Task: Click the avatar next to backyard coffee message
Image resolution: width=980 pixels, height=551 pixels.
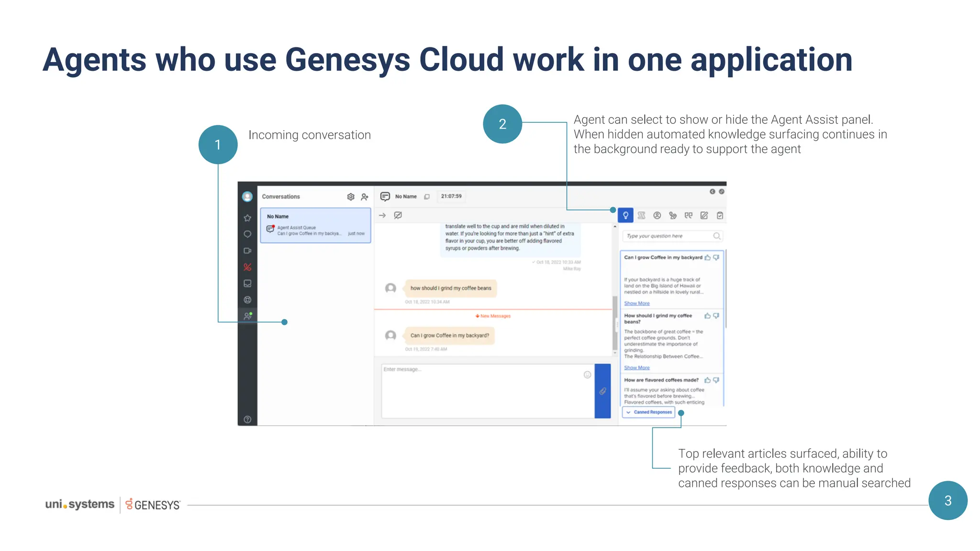Action: click(390, 335)
